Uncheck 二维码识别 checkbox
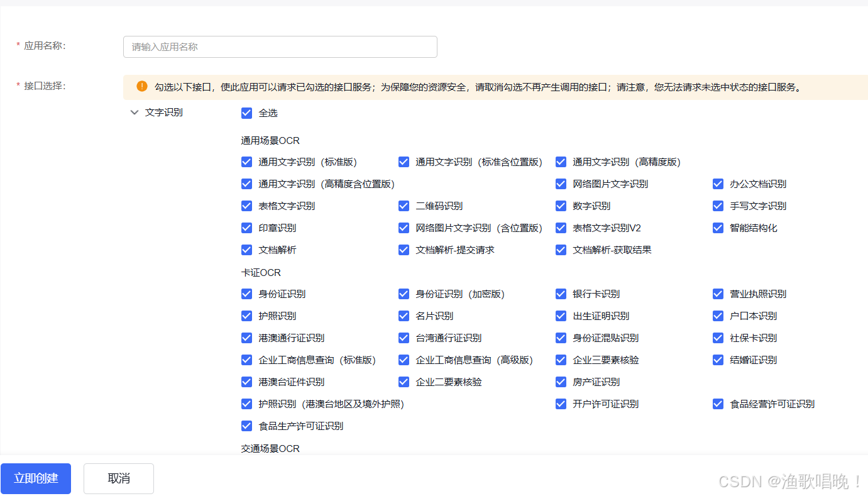Image resolution: width=868 pixels, height=496 pixels. [404, 206]
